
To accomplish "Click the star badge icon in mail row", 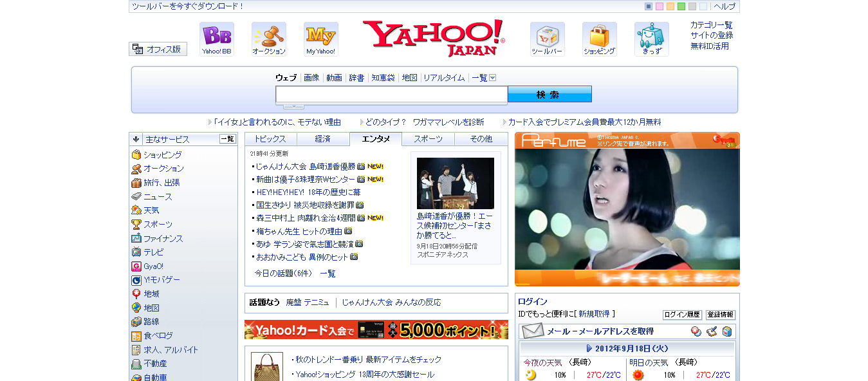I will tap(696, 331).
